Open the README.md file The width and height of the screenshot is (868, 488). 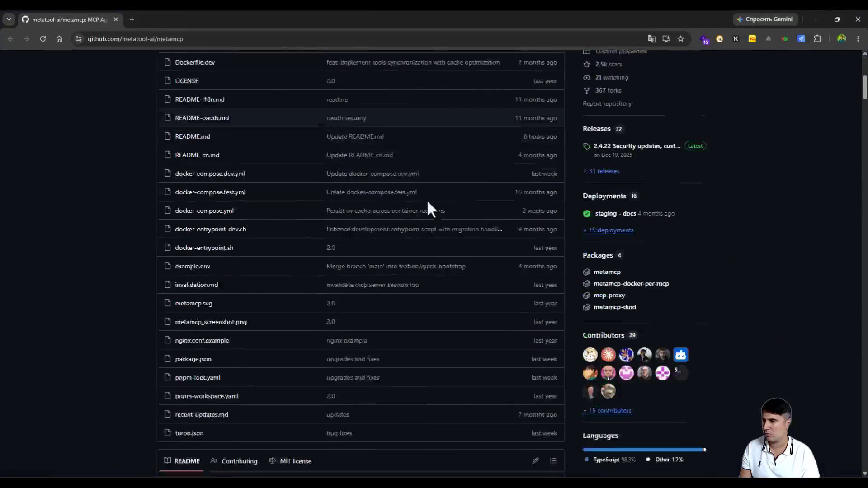point(193,136)
